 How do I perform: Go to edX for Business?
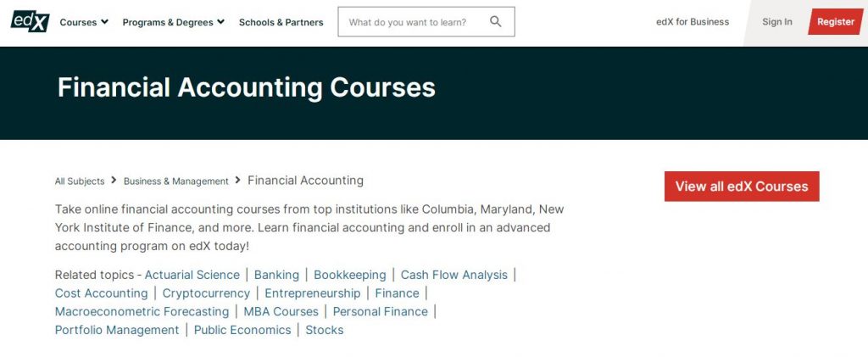pyautogui.click(x=692, y=22)
